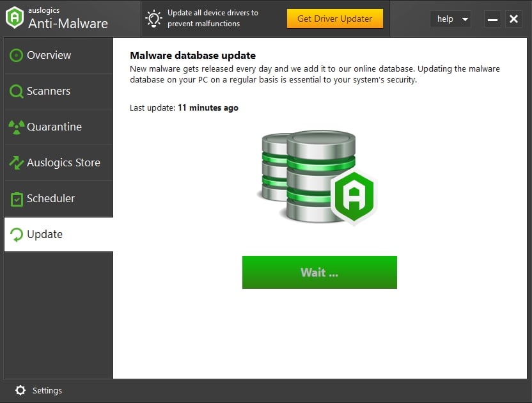The width and height of the screenshot is (532, 403).
Task: Click the lightbulb tip icon
Action: click(153, 19)
